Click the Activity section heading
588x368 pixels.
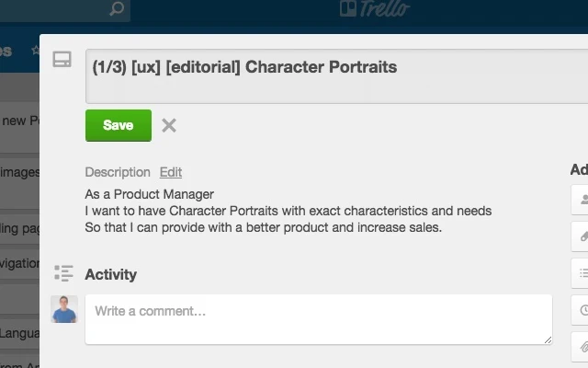(x=110, y=274)
